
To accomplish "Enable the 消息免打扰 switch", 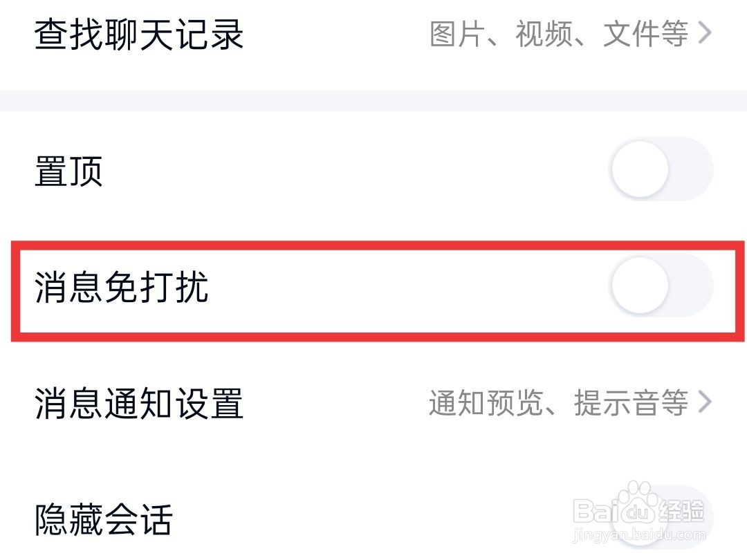I will point(661,286).
